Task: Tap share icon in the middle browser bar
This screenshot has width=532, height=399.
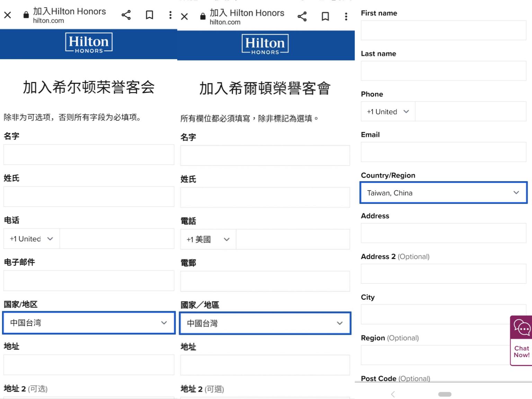Action: coord(302,17)
